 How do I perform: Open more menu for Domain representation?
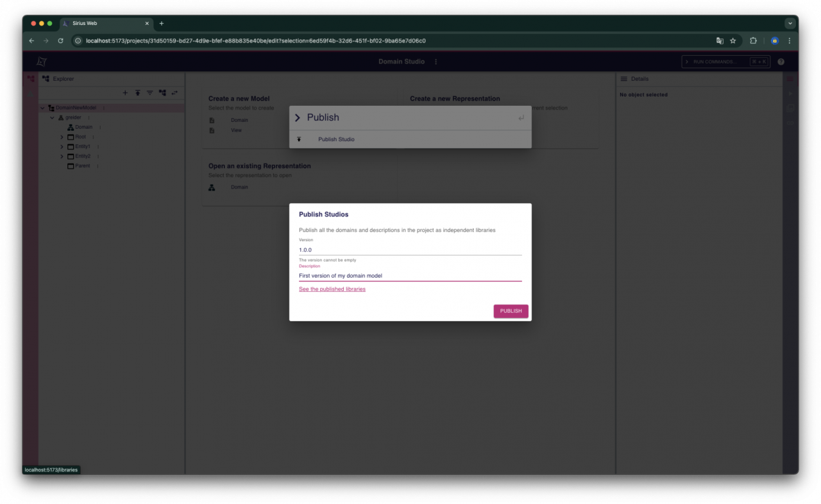click(99, 127)
